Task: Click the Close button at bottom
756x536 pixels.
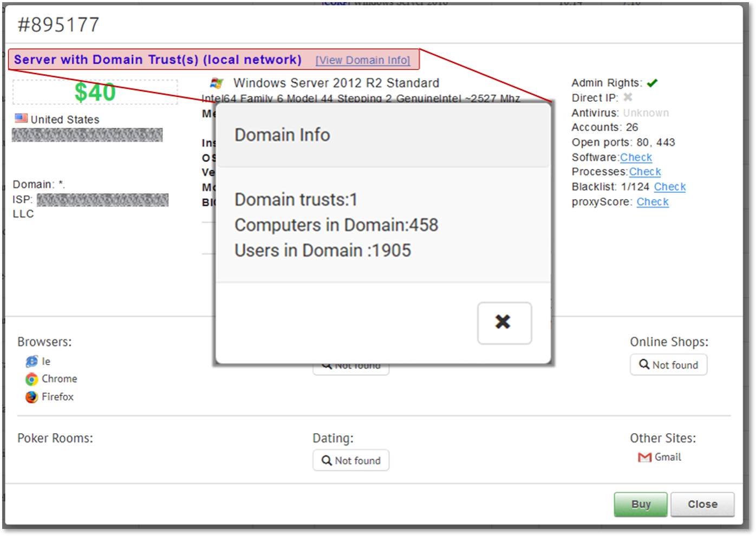Action: (x=702, y=504)
